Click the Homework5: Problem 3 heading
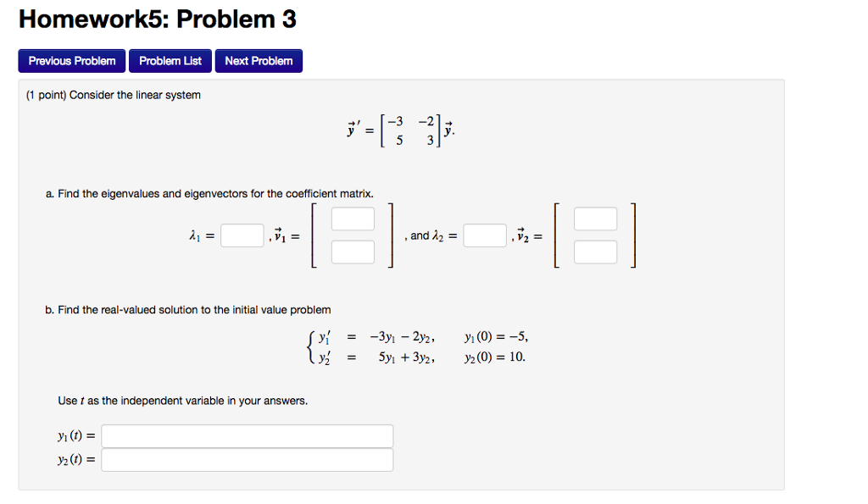 coord(158,19)
